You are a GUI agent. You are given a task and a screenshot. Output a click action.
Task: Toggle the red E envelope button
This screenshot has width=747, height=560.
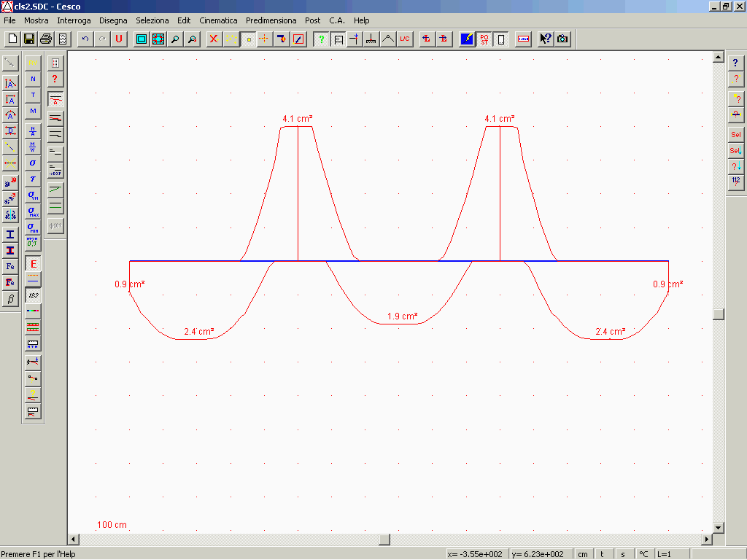click(x=33, y=264)
